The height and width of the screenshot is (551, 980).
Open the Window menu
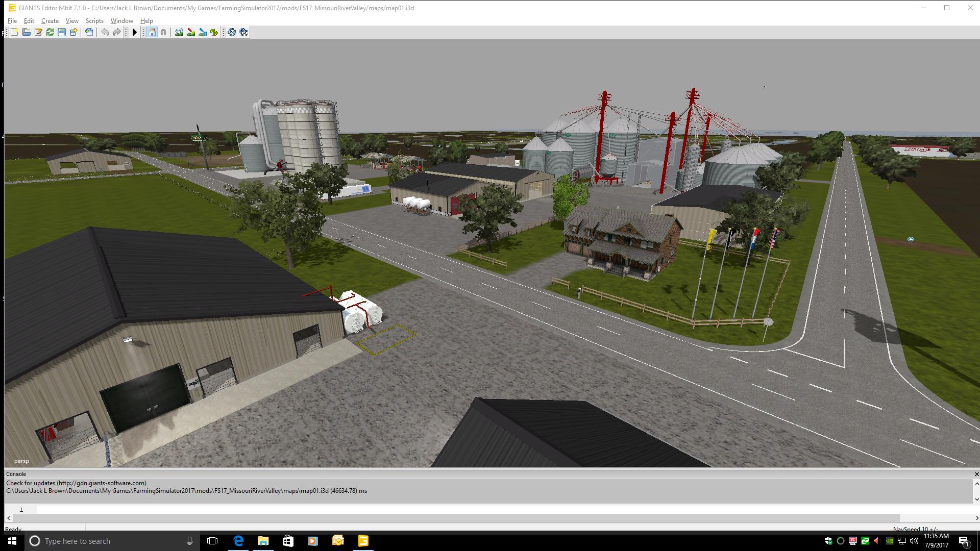(121, 21)
